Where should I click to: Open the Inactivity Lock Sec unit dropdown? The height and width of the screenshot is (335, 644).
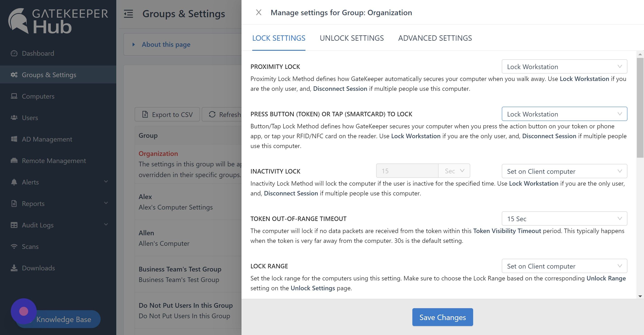coord(454,171)
